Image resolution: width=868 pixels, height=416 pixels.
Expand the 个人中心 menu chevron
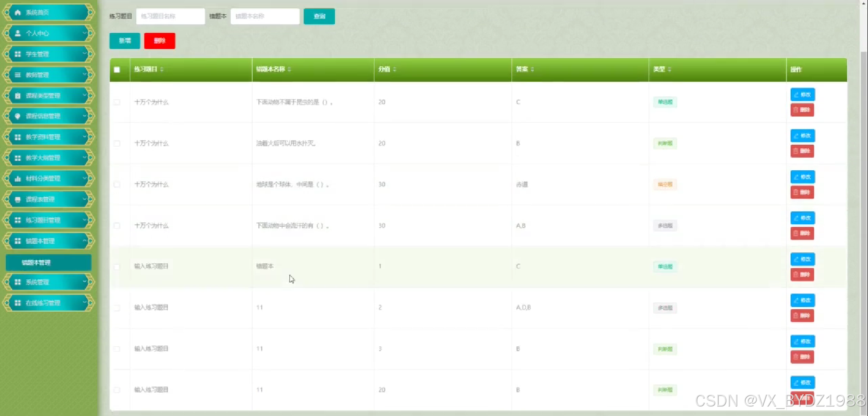tap(85, 33)
